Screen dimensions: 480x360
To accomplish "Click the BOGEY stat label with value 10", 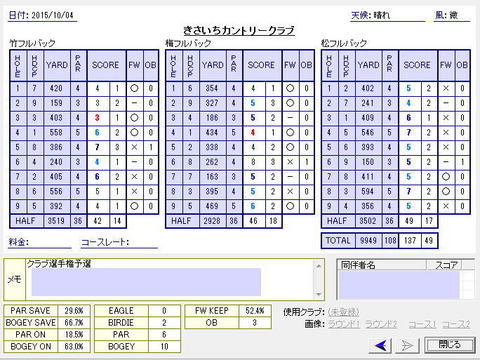I will click(x=121, y=347).
